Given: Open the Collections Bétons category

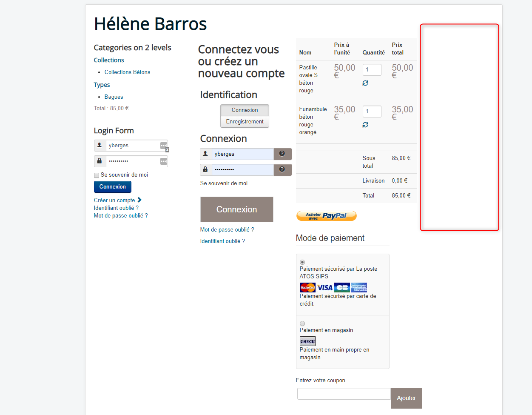Looking at the screenshot, I should point(127,72).
